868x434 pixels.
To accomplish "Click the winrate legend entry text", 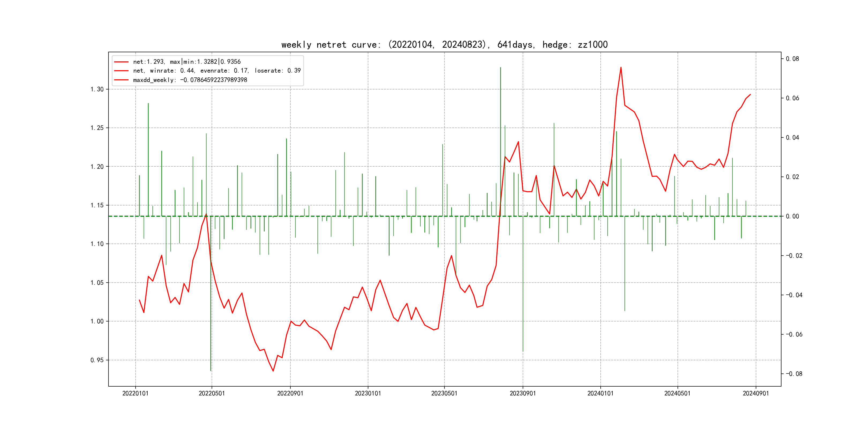I will [217, 71].
